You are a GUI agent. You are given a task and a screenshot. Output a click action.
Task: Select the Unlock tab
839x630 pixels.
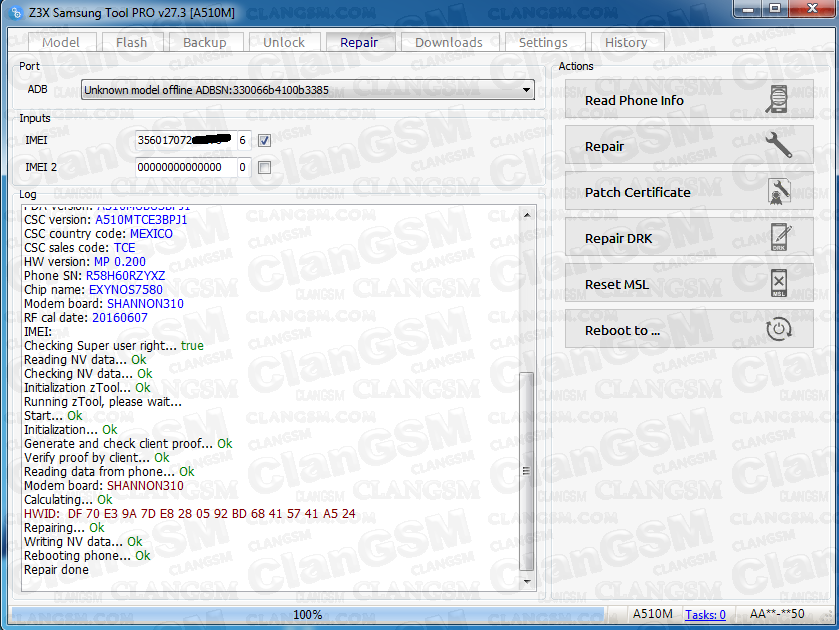coord(284,42)
